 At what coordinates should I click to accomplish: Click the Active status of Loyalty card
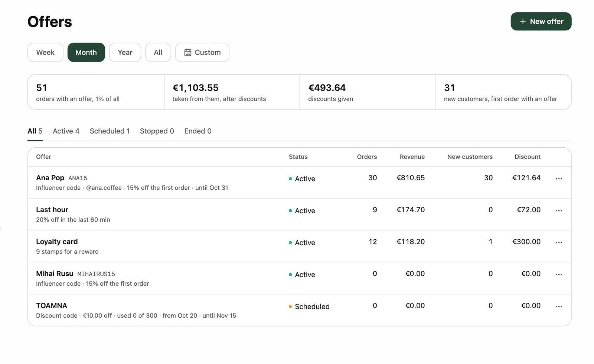[x=302, y=242]
